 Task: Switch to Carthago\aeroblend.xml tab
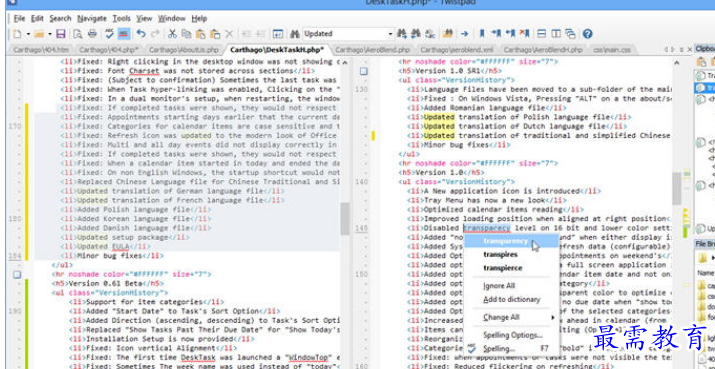(x=456, y=50)
